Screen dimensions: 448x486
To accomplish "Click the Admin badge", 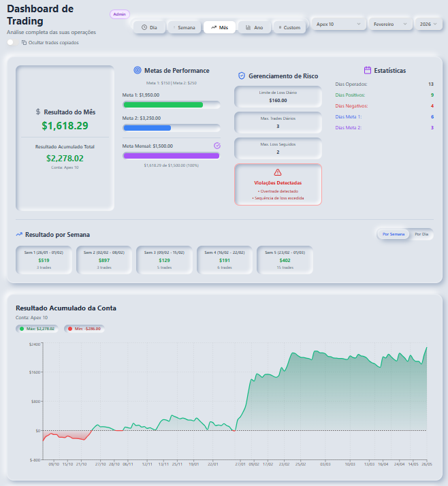I will [x=119, y=14].
